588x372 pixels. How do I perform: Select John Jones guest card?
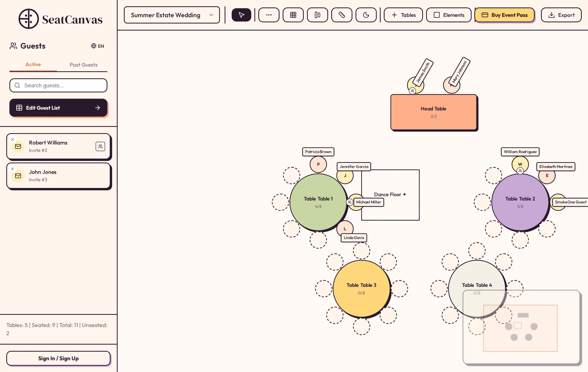point(58,175)
